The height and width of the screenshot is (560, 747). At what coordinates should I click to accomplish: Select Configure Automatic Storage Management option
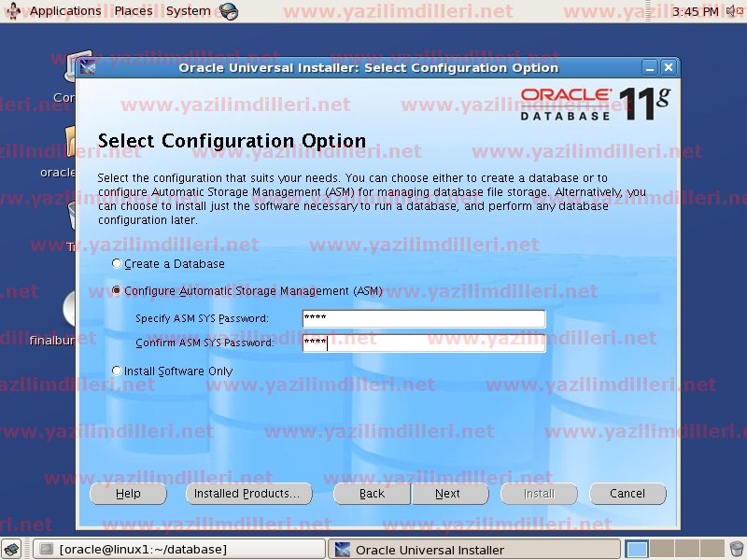click(117, 291)
